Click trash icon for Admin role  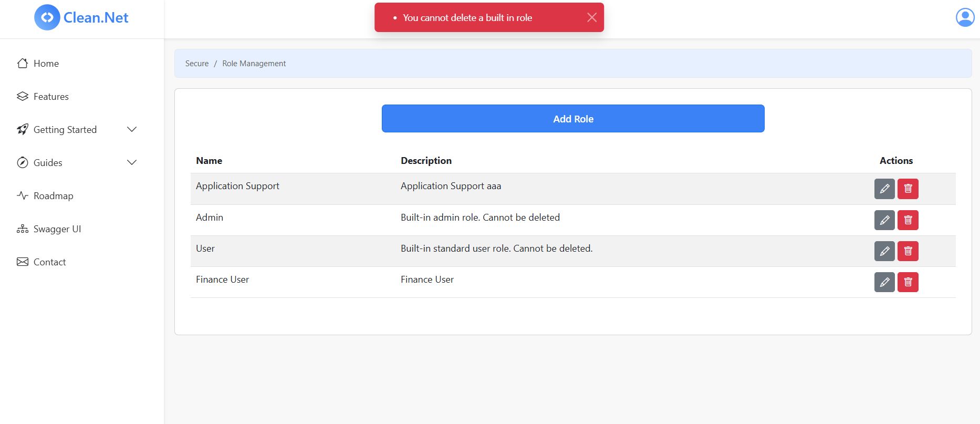[908, 220]
